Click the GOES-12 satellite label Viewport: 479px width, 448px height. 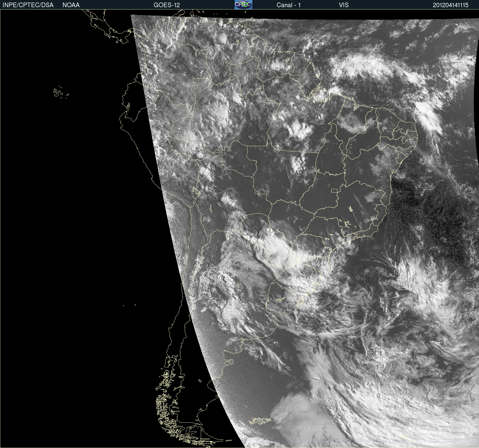167,5
